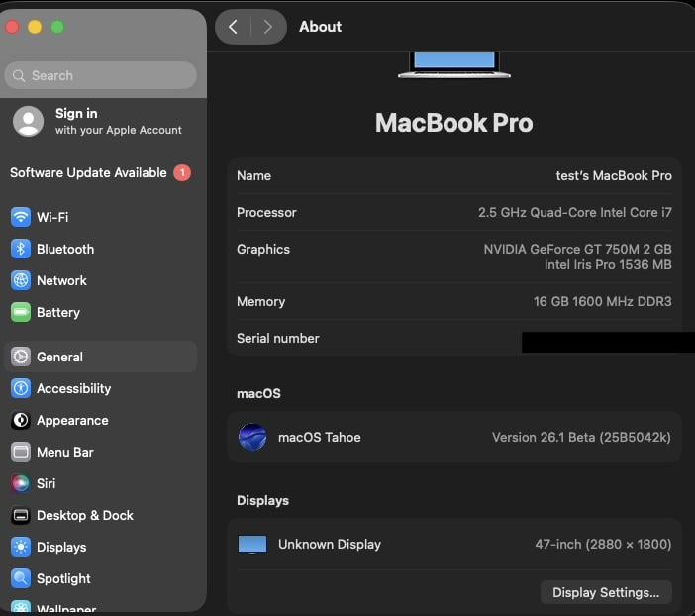Image resolution: width=695 pixels, height=616 pixels.
Task: Go back with the left chevron
Action: (x=233, y=27)
